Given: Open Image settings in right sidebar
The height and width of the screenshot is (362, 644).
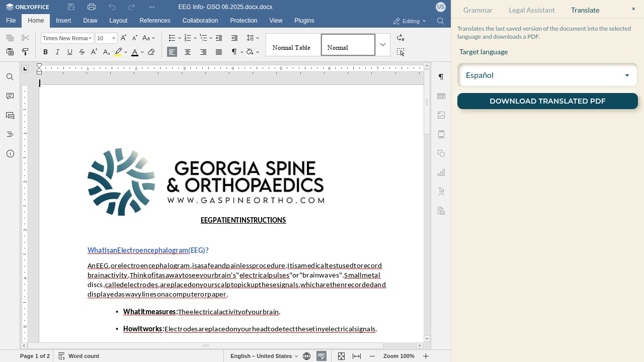Looking at the screenshot, I should coord(441,115).
